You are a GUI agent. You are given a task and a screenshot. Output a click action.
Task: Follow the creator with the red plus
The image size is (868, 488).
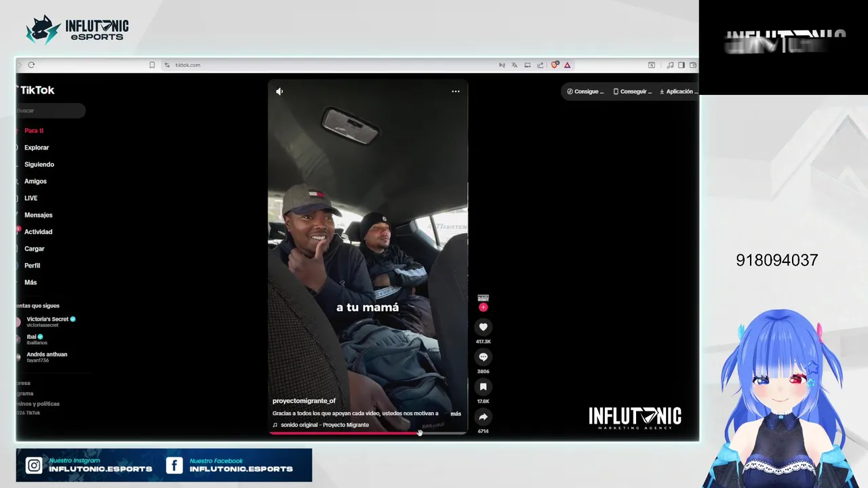tap(484, 308)
